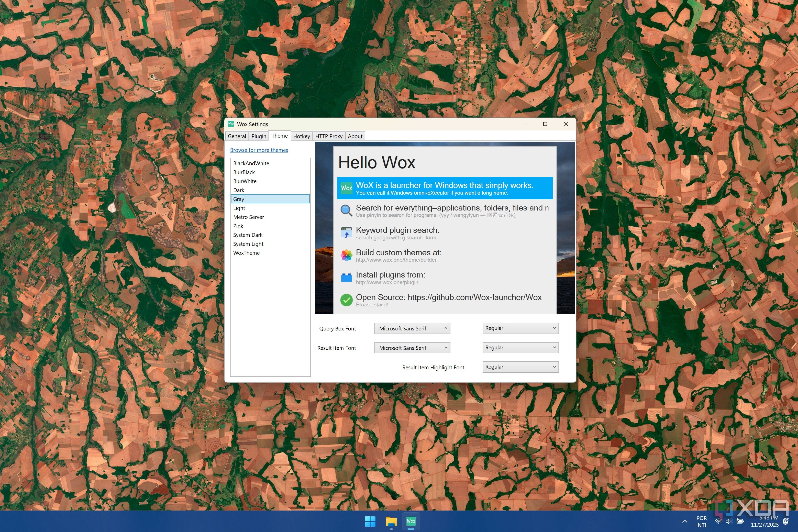Viewport: 798px width, 532px height.
Task: Open the Windows Start button on the taskbar
Action: tap(370, 522)
